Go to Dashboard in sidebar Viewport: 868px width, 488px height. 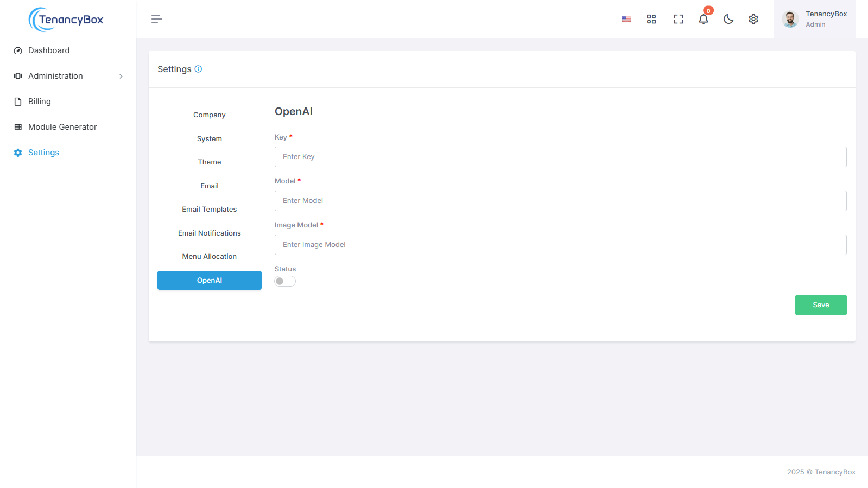pyautogui.click(x=49, y=50)
